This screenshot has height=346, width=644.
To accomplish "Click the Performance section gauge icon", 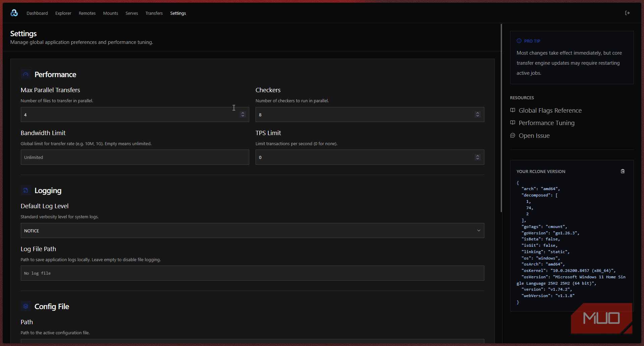I will 26,74.
